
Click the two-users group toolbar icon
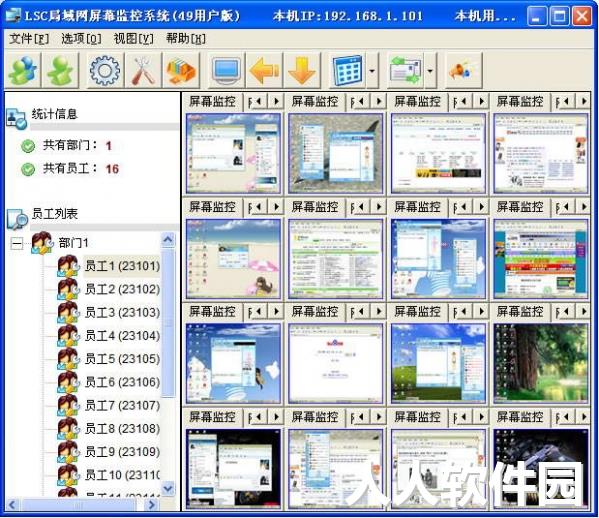point(23,70)
